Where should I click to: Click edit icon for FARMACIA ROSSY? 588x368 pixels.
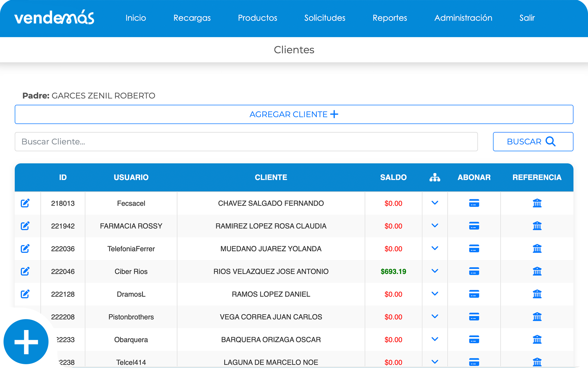pyautogui.click(x=25, y=226)
